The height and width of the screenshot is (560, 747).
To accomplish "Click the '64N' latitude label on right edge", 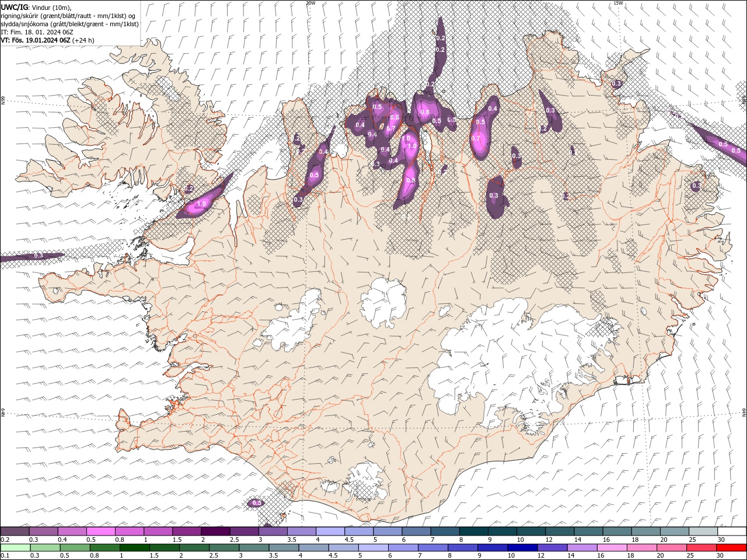I will coord(744,412).
